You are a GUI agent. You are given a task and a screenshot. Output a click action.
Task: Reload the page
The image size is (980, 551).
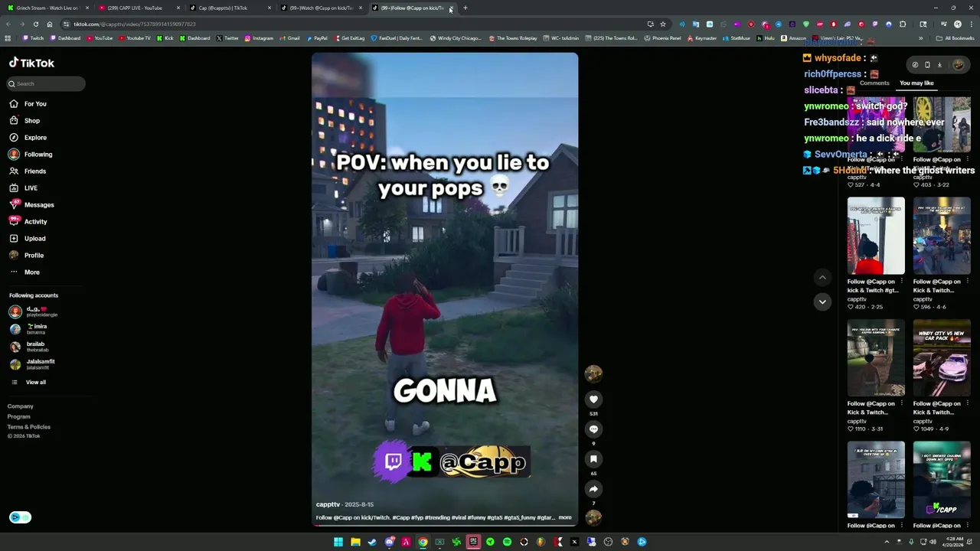point(36,24)
